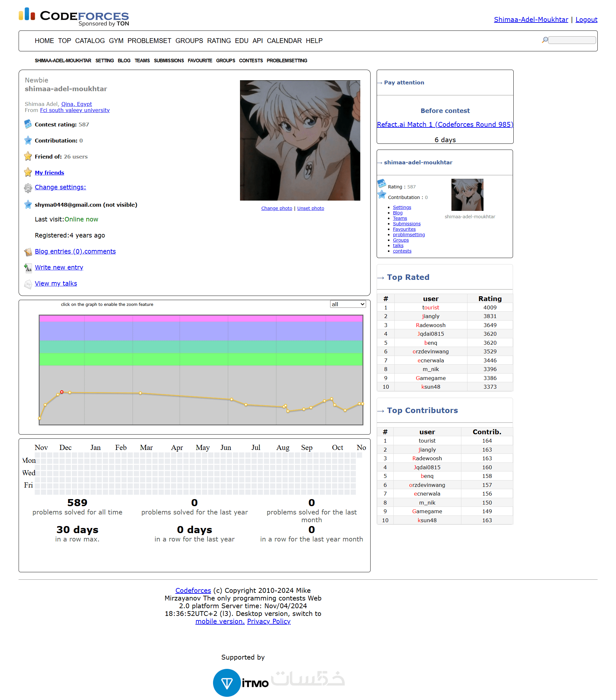This screenshot has width=616, height=700.
Task: Click Radewoosh in the Top Contributors table
Action: (427, 458)
